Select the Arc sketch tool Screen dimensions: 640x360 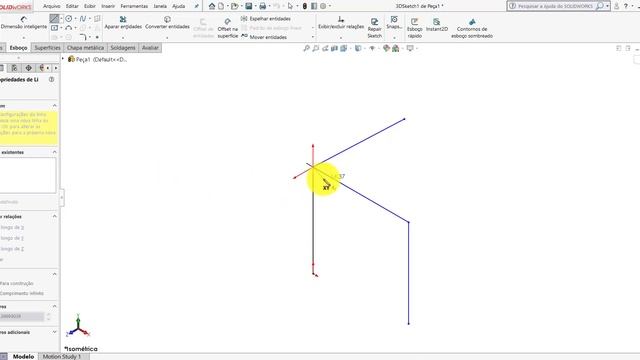point(69,28)
